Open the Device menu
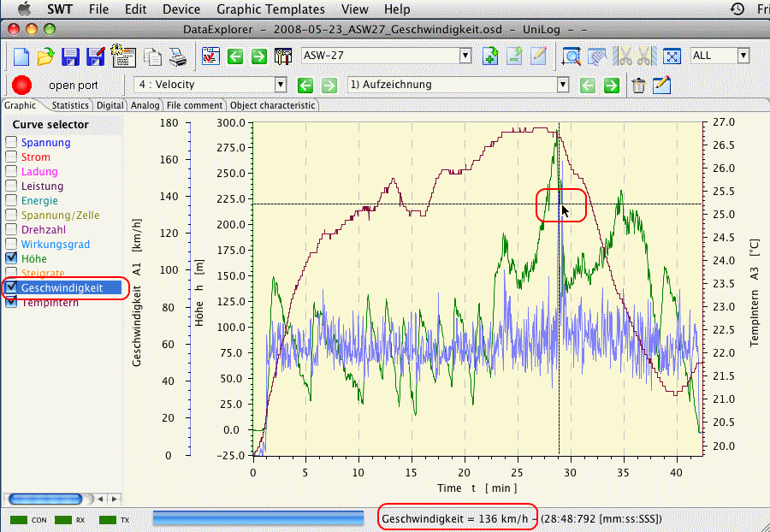Viewport: 770px width, 532px height. tap(181, 9)
